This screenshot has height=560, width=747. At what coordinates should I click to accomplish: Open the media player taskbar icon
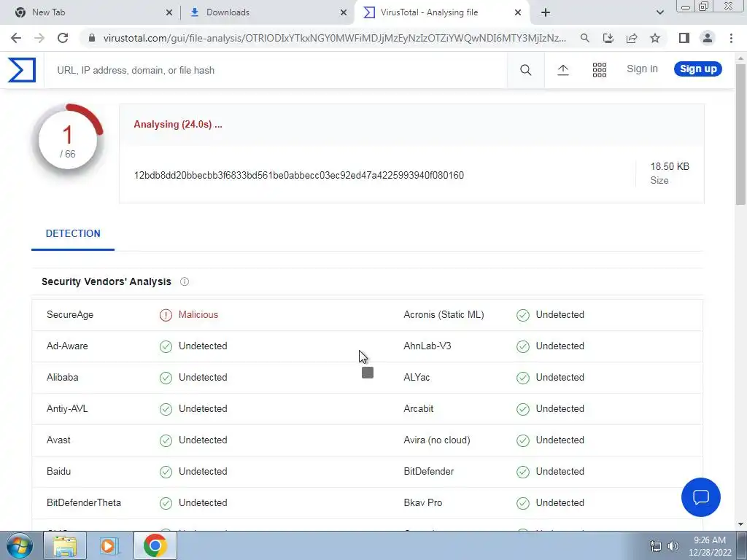click(108, 545)
